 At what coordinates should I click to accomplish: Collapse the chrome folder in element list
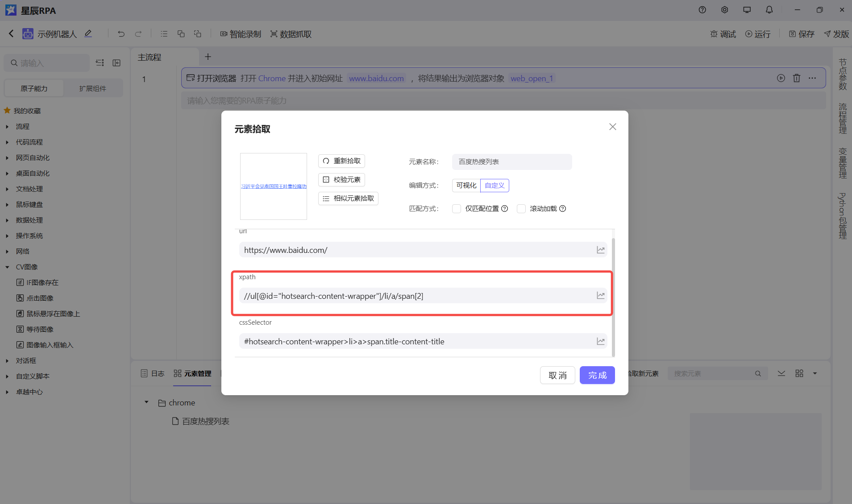(x=146, y=402)
